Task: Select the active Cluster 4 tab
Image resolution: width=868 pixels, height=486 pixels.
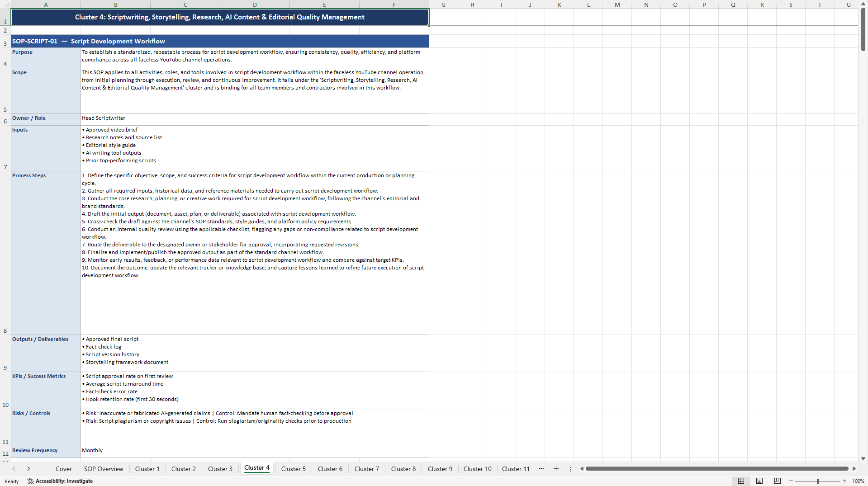Action: 257,468
